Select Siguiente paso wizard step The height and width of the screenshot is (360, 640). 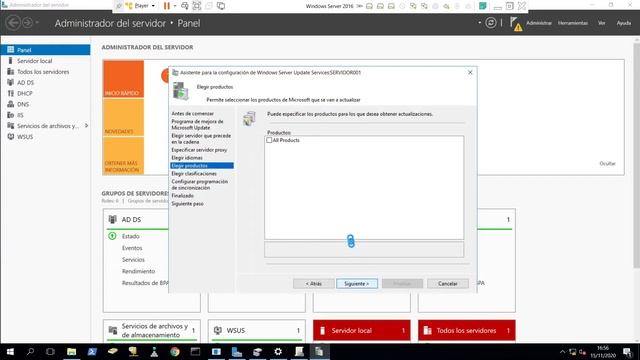tap(187, 203)
